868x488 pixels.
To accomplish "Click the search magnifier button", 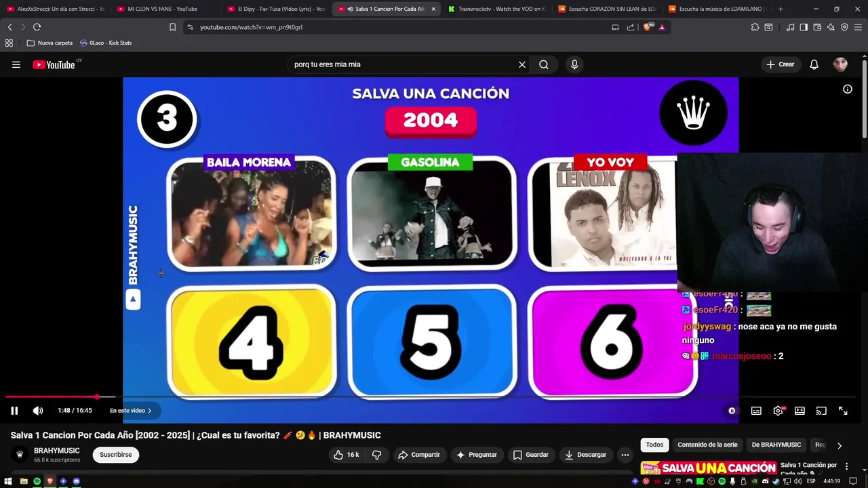I will pyautogui.click(x=544, y=64).
